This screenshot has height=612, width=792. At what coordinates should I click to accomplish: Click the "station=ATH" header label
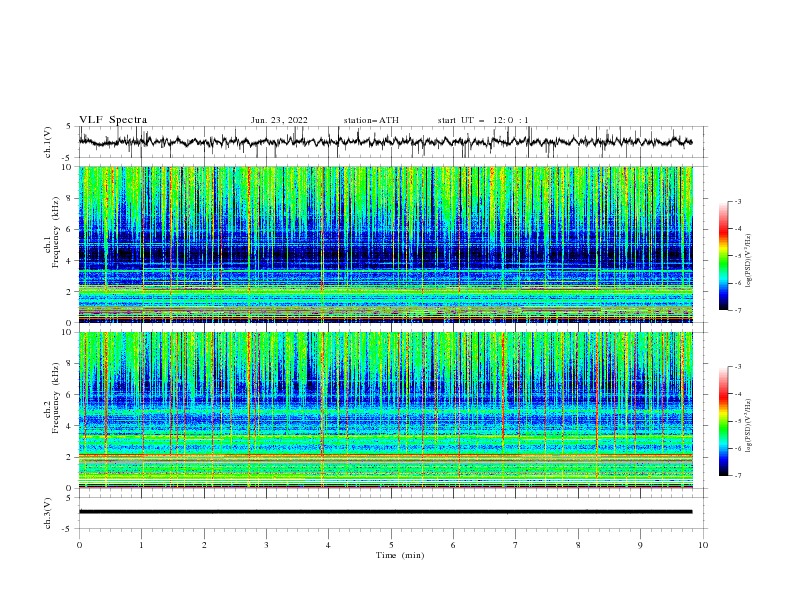[x=371, y=120]
